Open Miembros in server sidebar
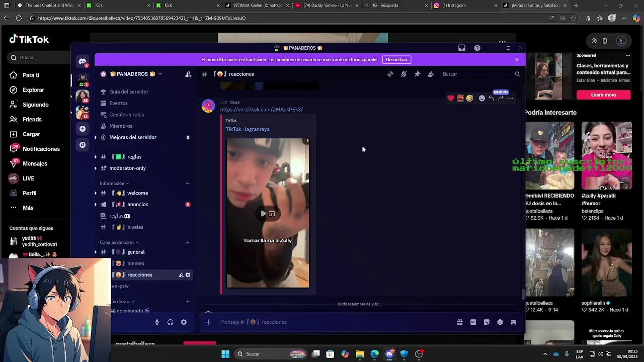Screen dimensions: 644x362 pos(144,126)
